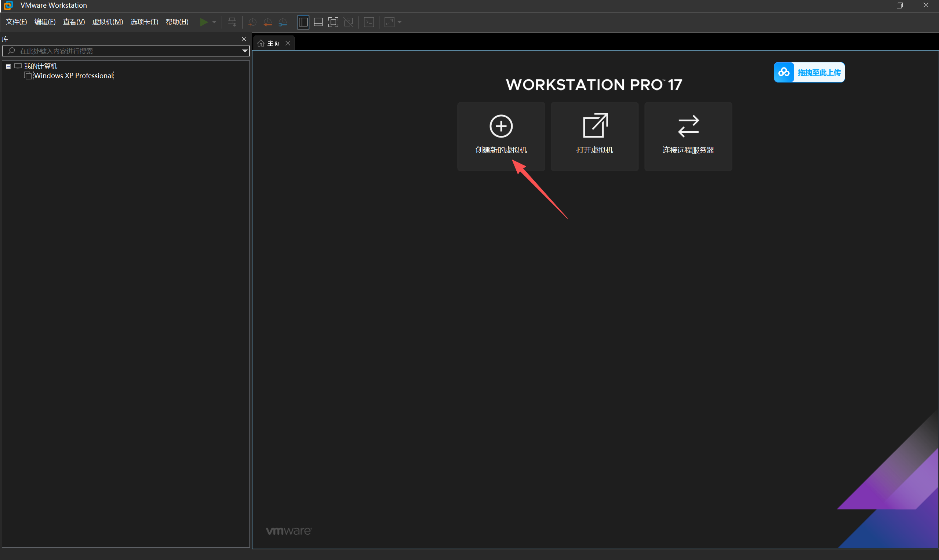Click the send Ctrl+Alt+Del toolbar icon
Image resolution: width=939 pixels, height=560 pixels.
[x=232, y=22]
